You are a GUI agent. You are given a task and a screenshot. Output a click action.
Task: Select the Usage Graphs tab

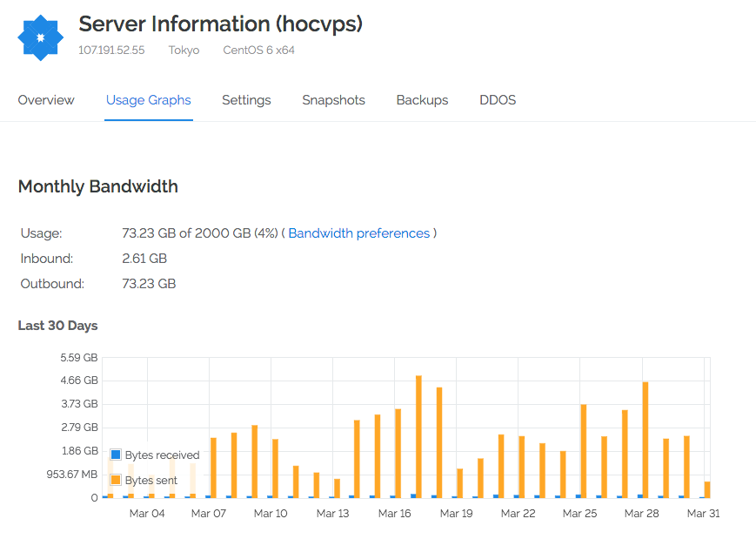click(x=149, y=100)
